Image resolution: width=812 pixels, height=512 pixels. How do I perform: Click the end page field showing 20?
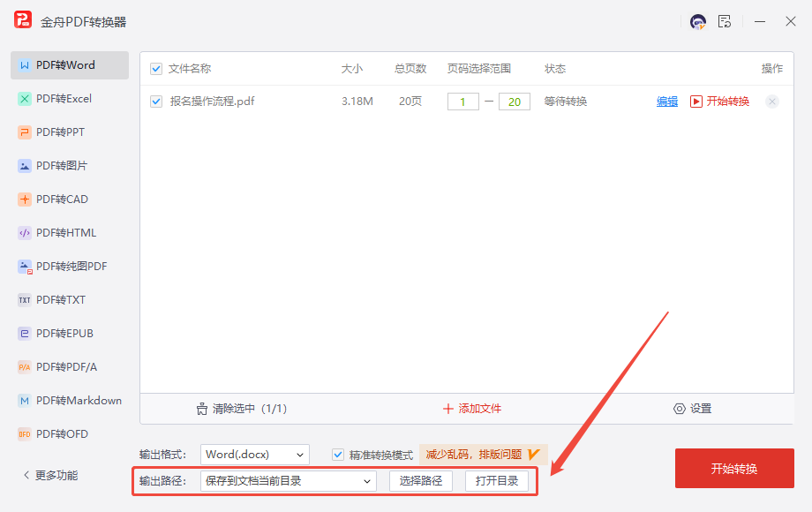coord(515,102)
